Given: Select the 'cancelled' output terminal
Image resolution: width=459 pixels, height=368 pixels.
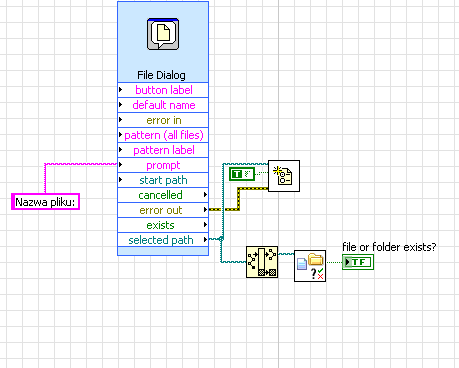Looking at the screenshot, I should click(163, 195).
